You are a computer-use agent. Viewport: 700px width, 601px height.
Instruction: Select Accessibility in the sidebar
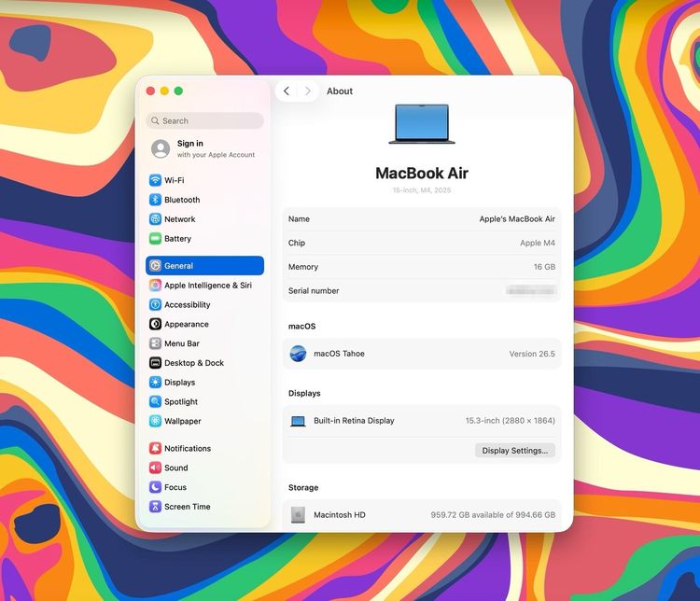tap(205, 304)
